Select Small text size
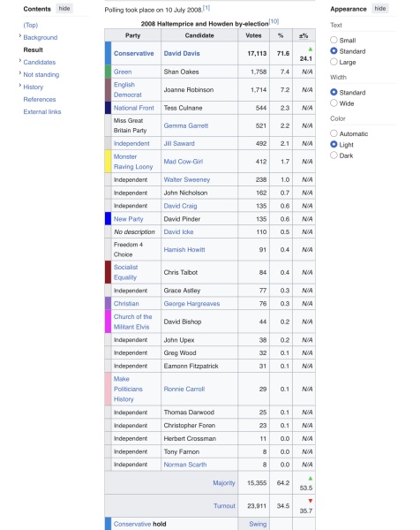The image size is (420, 530). pos(334,40)
